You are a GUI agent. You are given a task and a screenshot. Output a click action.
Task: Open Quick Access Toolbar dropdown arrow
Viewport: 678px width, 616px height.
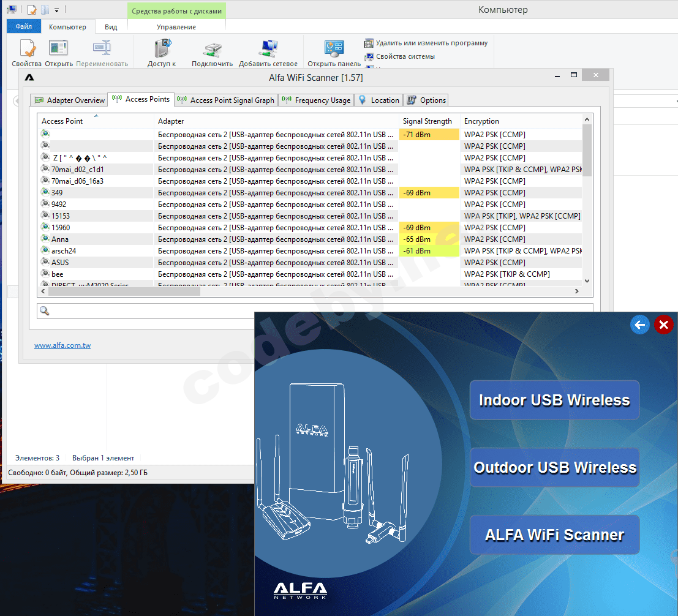(56, 10)
